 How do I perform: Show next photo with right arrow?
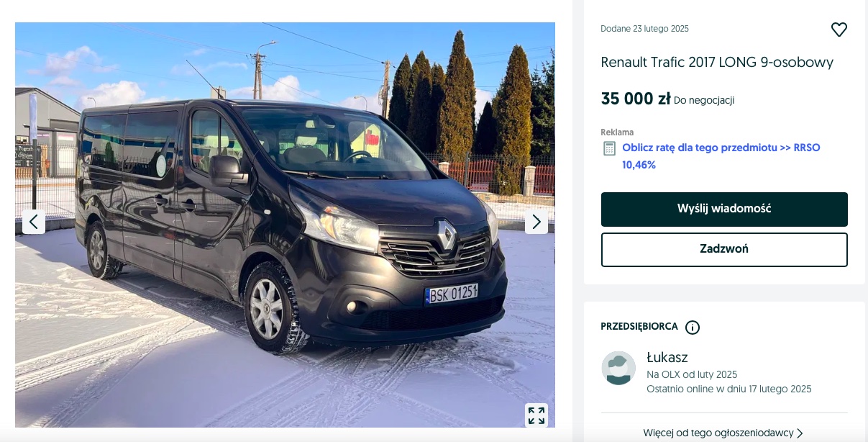point(536,222)
